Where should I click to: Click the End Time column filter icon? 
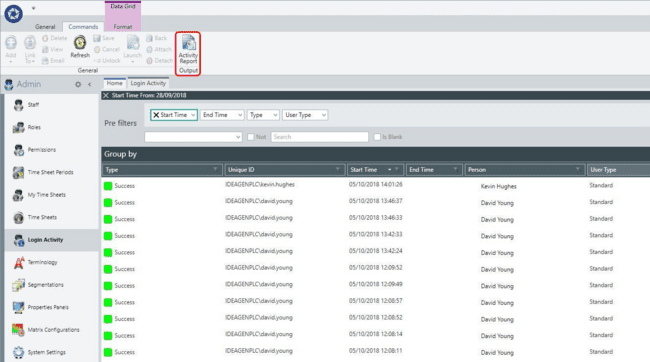[456, 170]
